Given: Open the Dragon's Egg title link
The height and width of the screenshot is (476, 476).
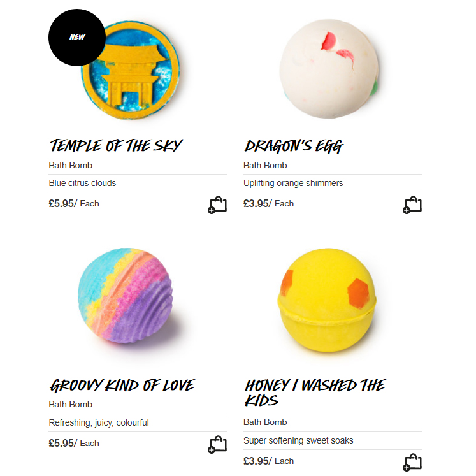Looking at the screenshot, I should tap(294, 146).
